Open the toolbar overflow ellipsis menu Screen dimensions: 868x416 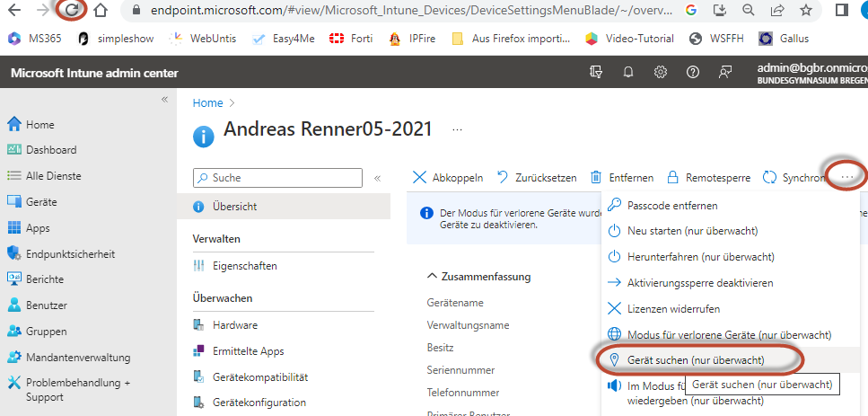coord(847,177)
